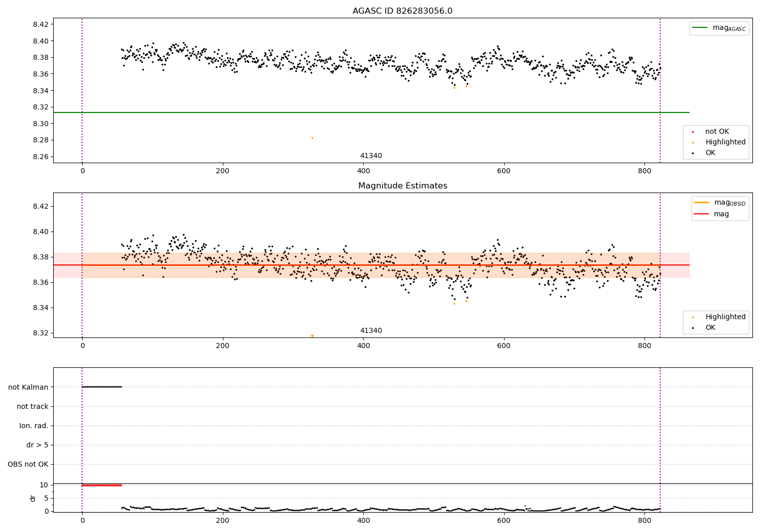760x532 pixels.
Task: Click the 'not Kalman' axis label
Action: point(28,387)
